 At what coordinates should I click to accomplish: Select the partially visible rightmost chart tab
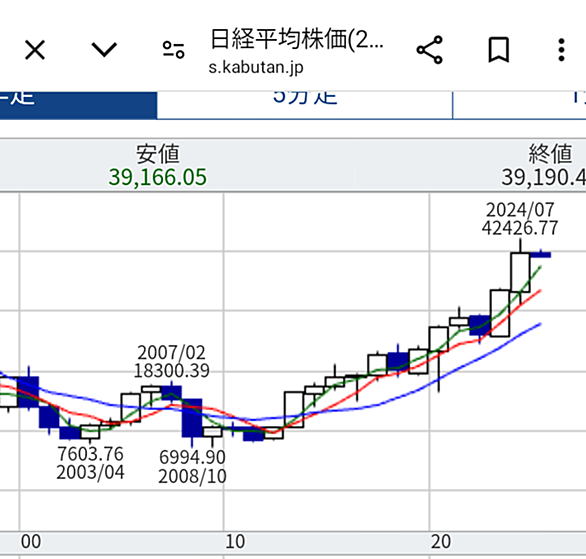pos(519,105)
